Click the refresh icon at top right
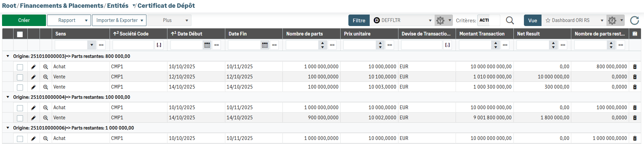Viewport: 644px width, 144px height. click(635, 21)
